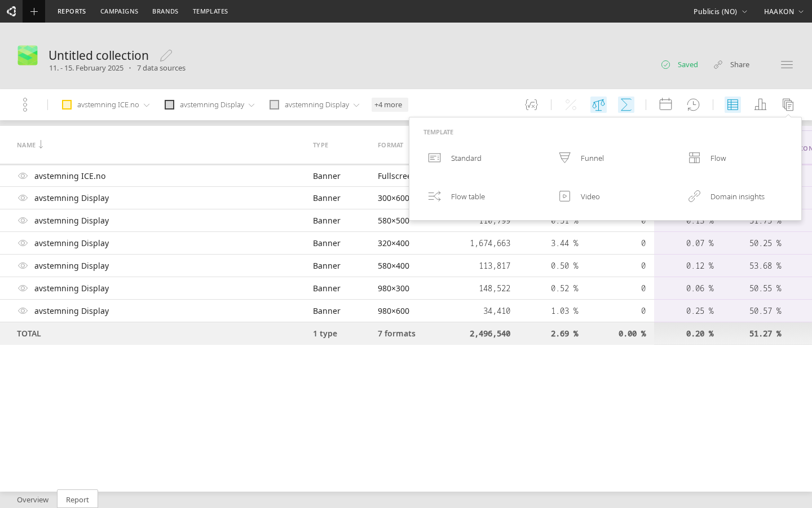The image size is (812, 508).
Task: Switch to the Overview tab
Action: [x=33, y=500]
